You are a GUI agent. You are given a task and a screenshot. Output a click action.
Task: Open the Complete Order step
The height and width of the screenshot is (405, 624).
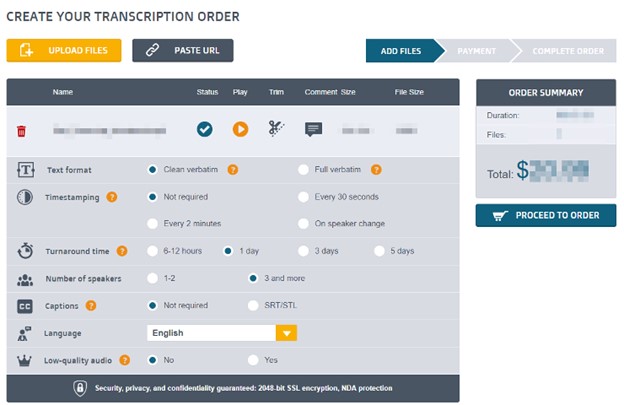[x=568, y=51]
